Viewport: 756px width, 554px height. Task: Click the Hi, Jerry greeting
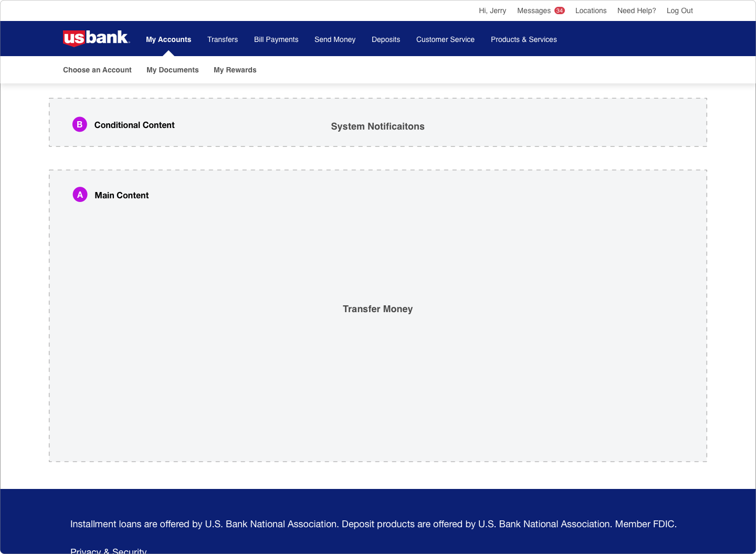[x=492, y=10]
